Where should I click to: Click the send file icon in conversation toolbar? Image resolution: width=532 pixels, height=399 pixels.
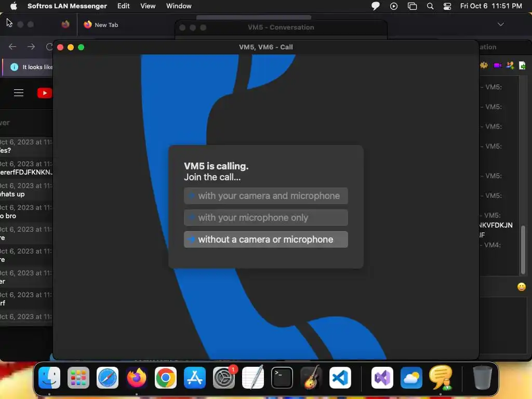point(522,65)
